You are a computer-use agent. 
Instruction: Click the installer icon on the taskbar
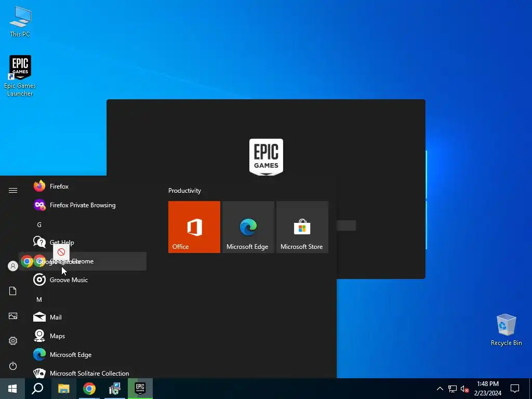tap(115, 389)
